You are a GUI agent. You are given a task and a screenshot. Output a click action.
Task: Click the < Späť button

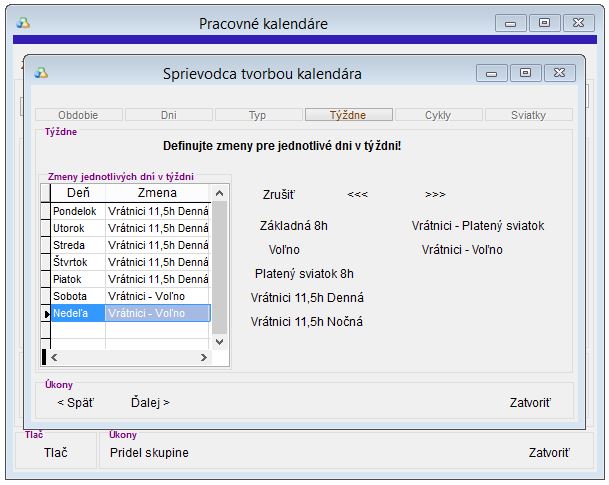[76, 403]
